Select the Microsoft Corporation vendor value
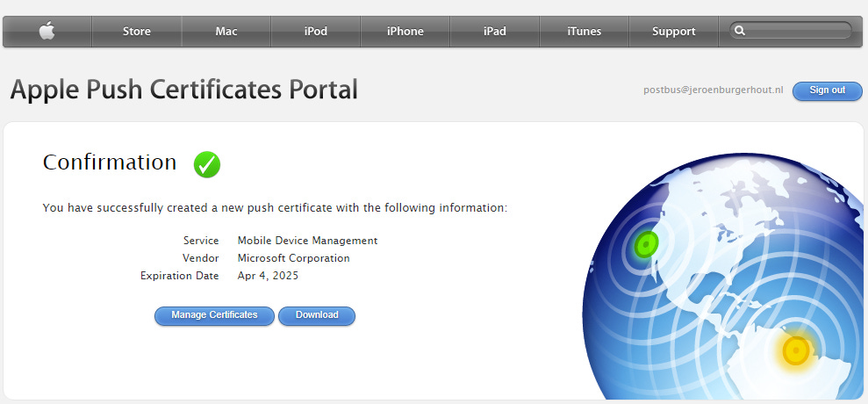The image size is (868, 404). click(293, 258)
